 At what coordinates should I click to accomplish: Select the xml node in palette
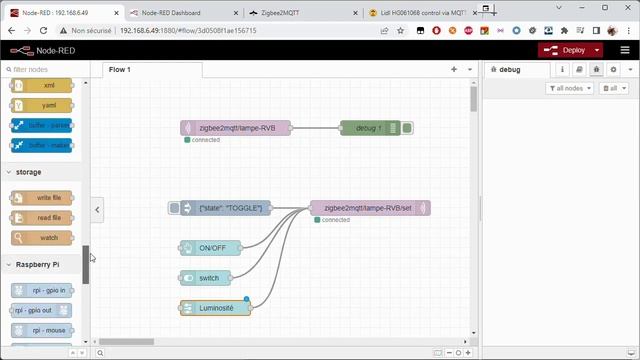click(x=42, y=85)
